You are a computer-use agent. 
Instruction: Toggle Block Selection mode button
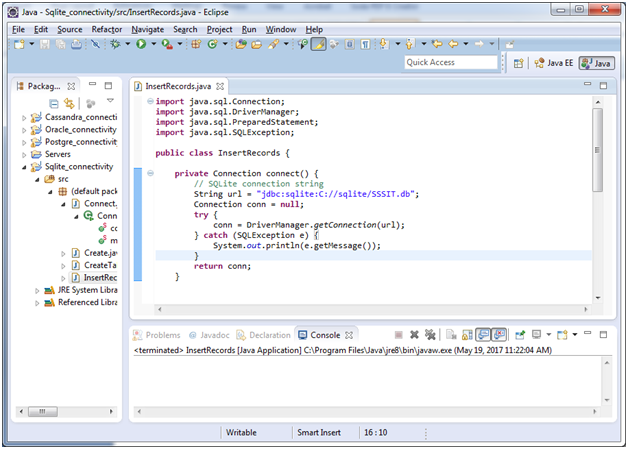[349, 44]
